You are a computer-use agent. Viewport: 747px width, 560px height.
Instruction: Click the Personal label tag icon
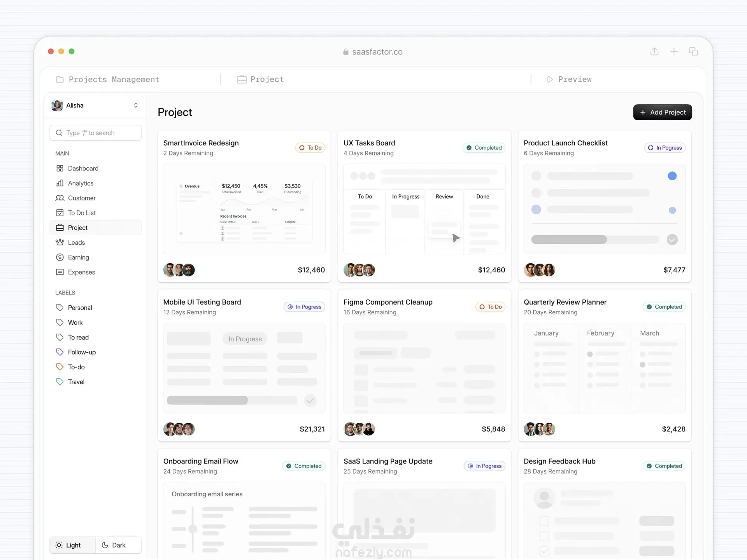pos(60,308)
